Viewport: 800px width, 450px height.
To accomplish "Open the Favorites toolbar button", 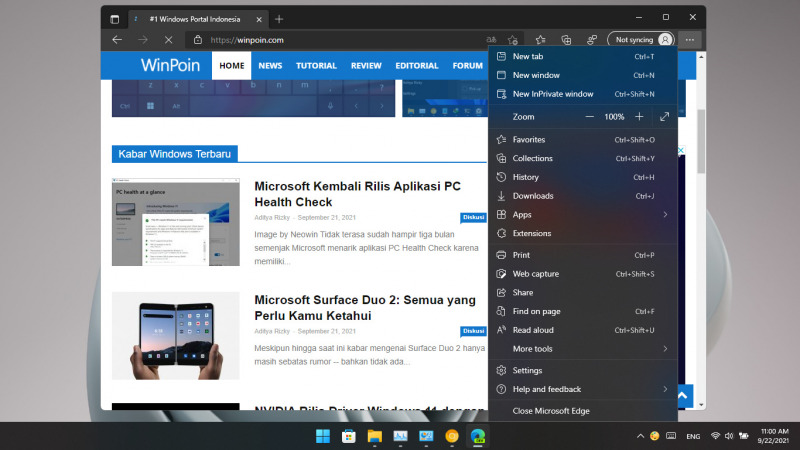I will click(540, 40).
